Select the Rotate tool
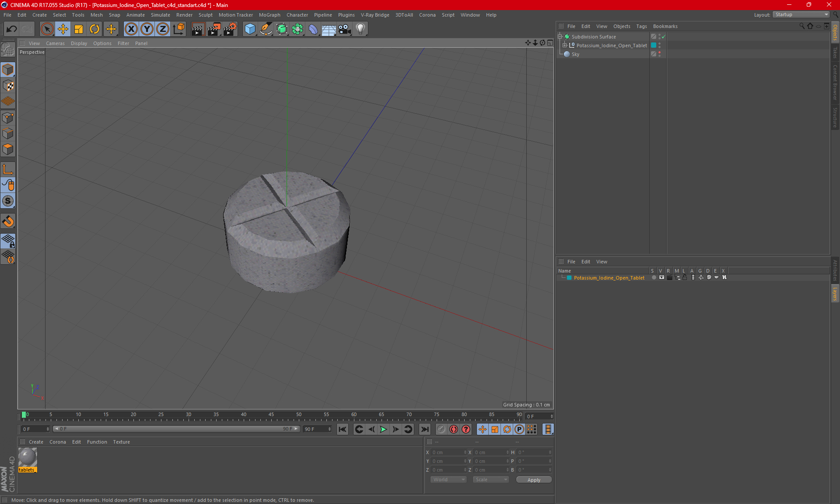This screenshot has width=840, height=504. pyautogui.click(x=94, y=29)
